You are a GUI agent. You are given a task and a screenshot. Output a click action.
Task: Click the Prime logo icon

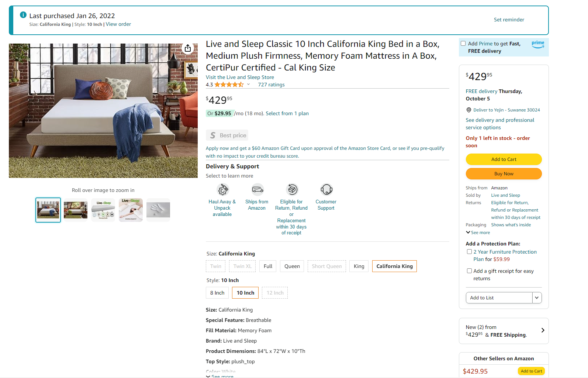coord(538,44)
